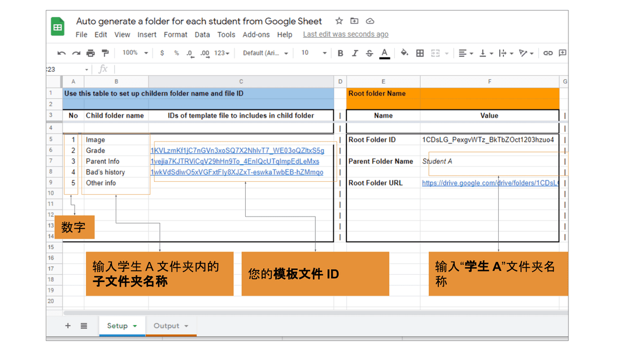Image resolution: width=644 pixels, height=351 pixels.
Task: Open the fill color bucket
Action: pos(404,53)
